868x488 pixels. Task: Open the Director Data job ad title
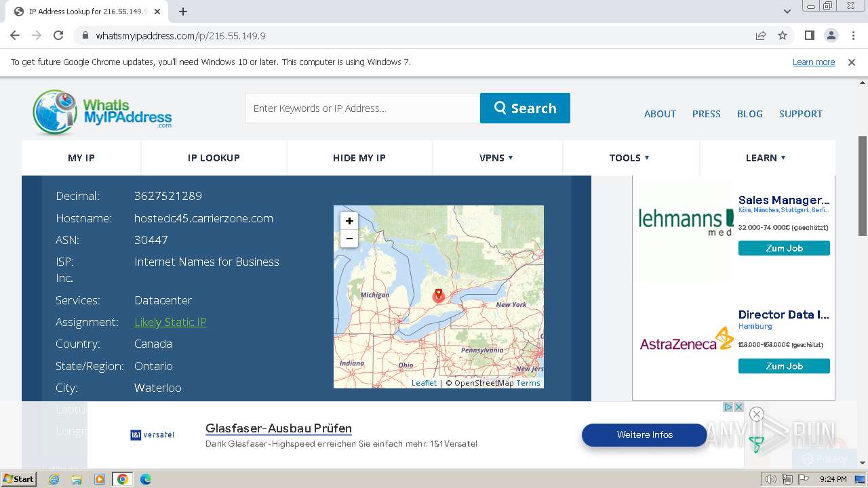tap(784, 314)
